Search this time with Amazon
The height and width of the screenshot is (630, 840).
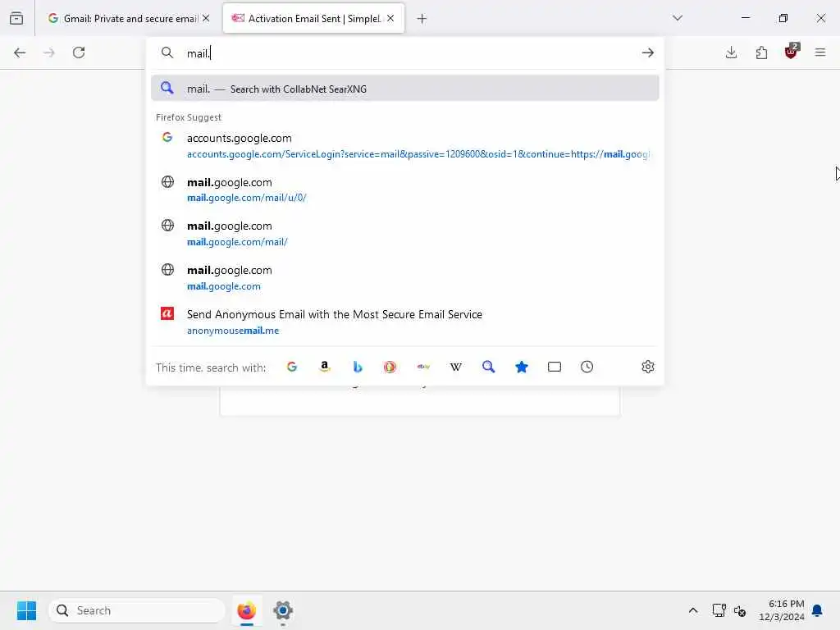pos(325,367)
